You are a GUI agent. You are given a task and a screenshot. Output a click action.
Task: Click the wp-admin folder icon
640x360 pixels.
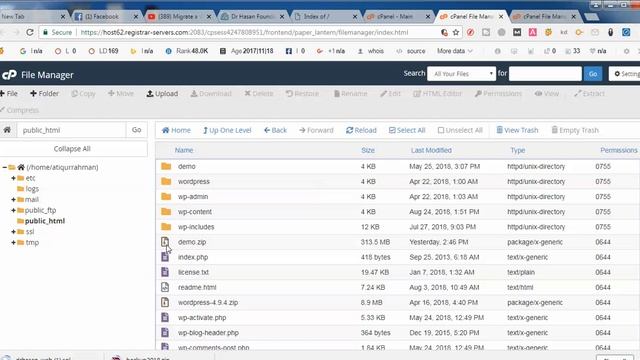(x=166, y=196)
